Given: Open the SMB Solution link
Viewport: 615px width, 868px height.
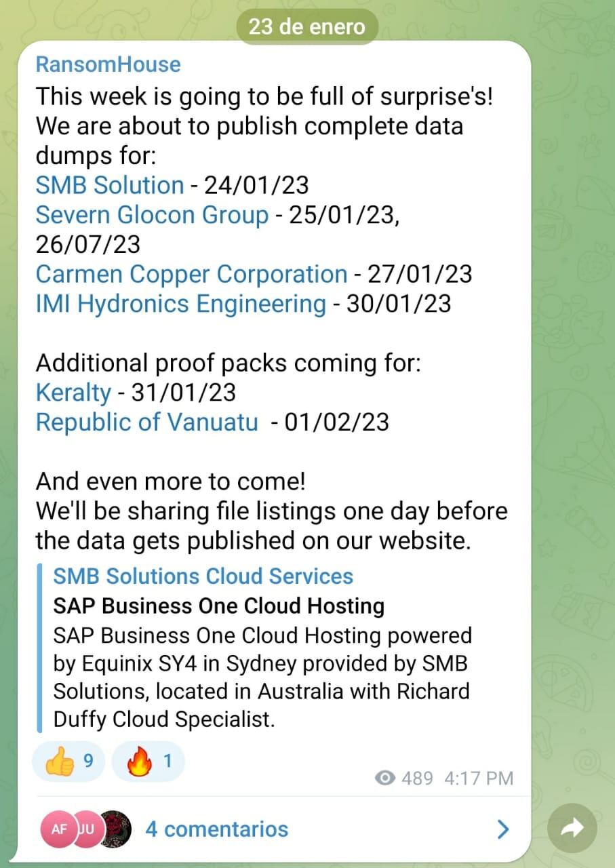Looking at the screenshot, I should (110, 184).
